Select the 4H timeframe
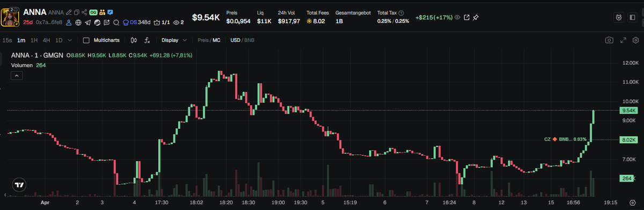The image size is (644, 210). [x=46, y=40]
